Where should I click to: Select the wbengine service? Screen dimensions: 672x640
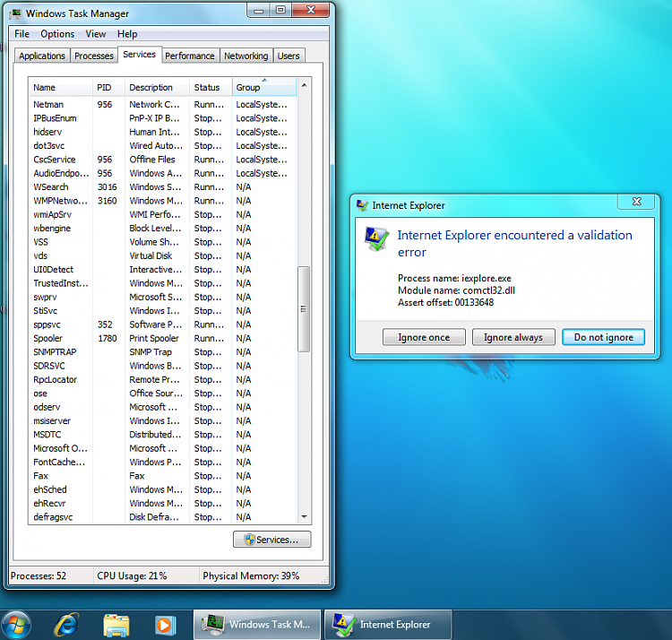pyautogui.click(x=163, y=228)
